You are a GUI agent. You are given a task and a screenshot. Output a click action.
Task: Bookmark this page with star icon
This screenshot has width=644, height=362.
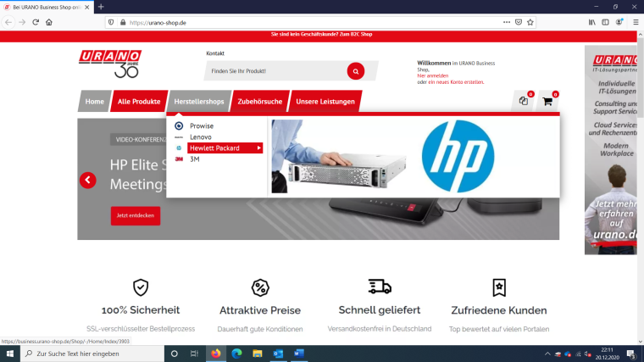[x=530, y=22]
